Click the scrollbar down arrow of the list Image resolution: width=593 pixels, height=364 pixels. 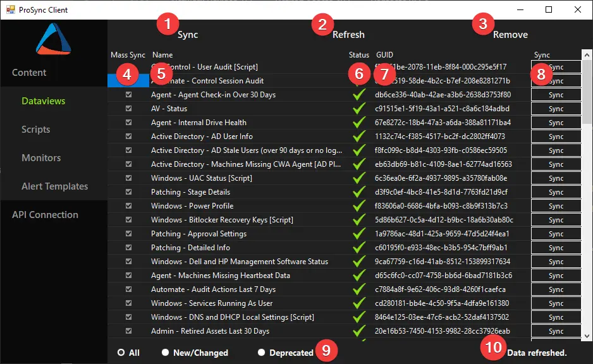[587, 336]
